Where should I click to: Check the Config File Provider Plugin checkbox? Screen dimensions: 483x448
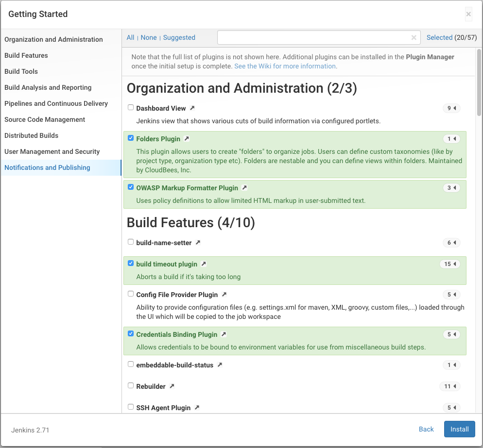(x=130, y=293)
